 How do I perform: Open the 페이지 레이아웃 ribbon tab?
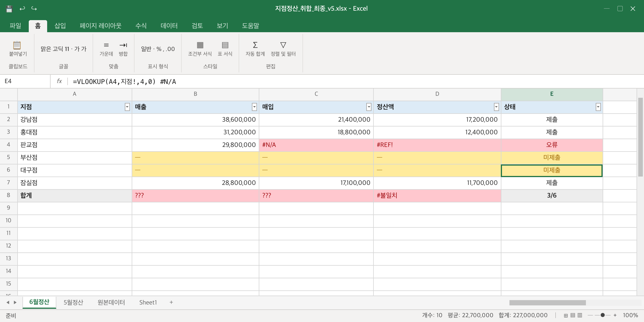101,26
